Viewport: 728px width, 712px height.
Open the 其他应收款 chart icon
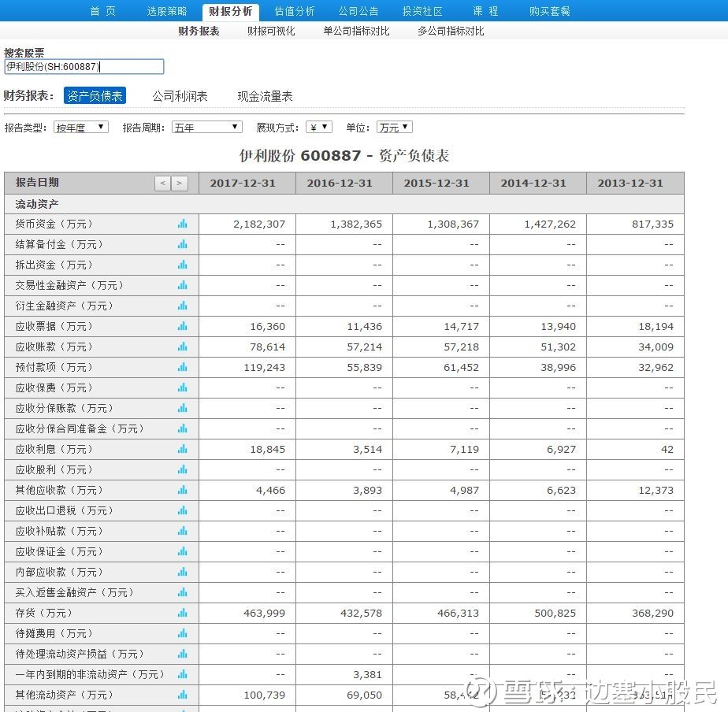click(x=182, y=490)
